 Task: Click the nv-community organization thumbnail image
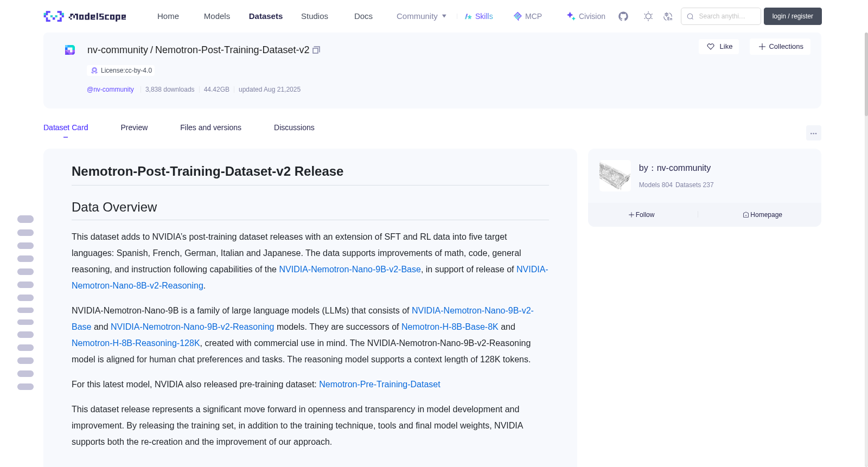pos(615,176)
